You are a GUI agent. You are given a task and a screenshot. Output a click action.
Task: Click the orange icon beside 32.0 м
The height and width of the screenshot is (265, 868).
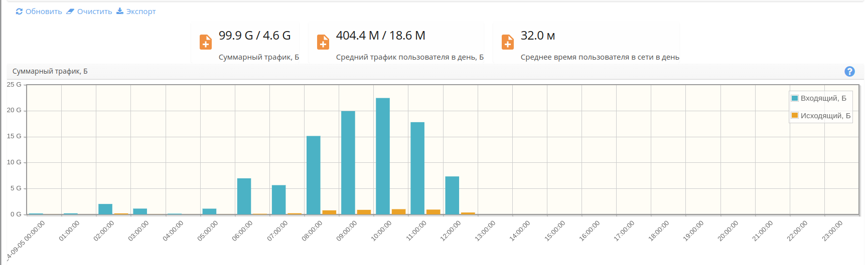508,42
